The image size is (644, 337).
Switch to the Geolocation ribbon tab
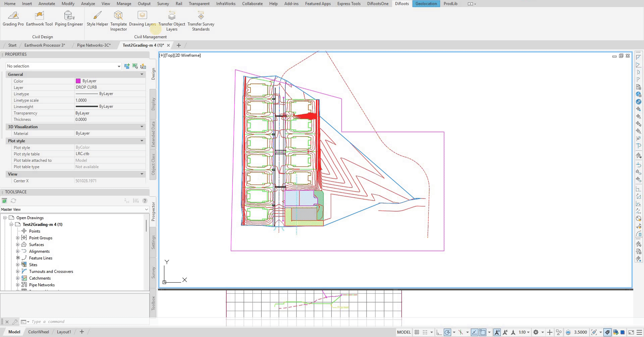coord(426,4)
